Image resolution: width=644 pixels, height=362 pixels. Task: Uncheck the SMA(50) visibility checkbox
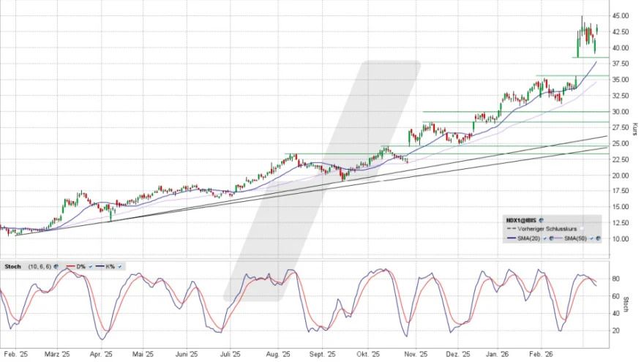click(591, 238)
